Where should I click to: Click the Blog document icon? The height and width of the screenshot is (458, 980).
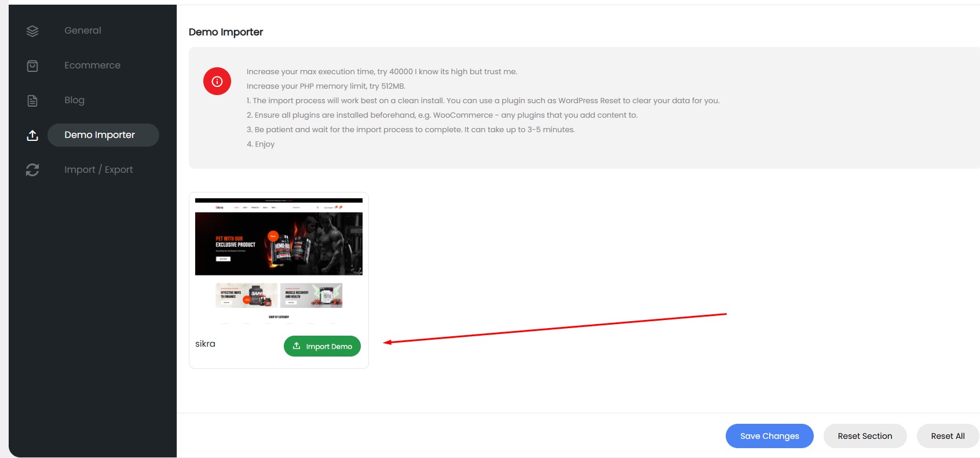tap(32, 101)
